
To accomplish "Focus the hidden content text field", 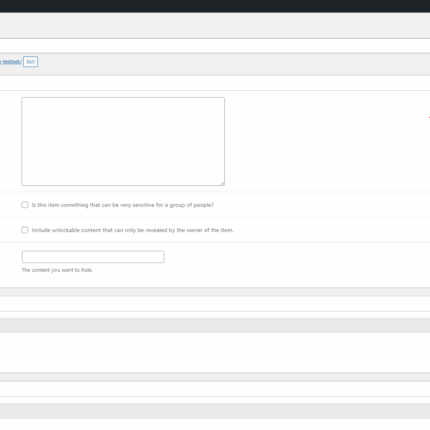I will (93, 257).
